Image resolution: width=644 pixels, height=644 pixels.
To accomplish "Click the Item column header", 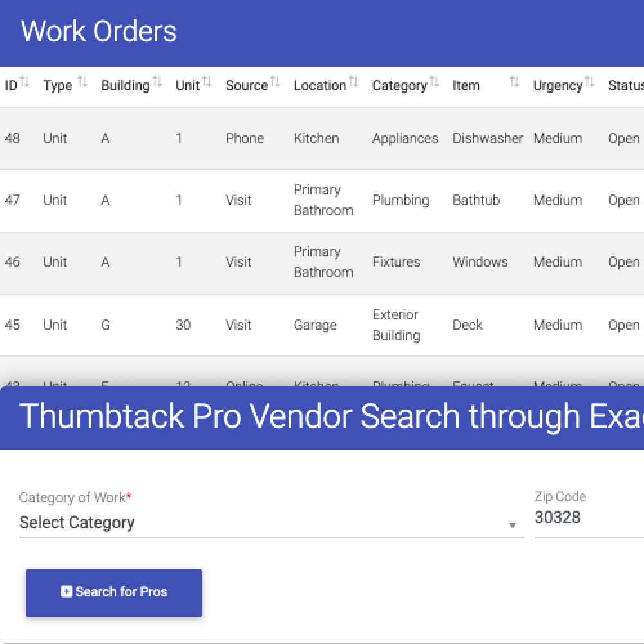I will coord(466,86).
